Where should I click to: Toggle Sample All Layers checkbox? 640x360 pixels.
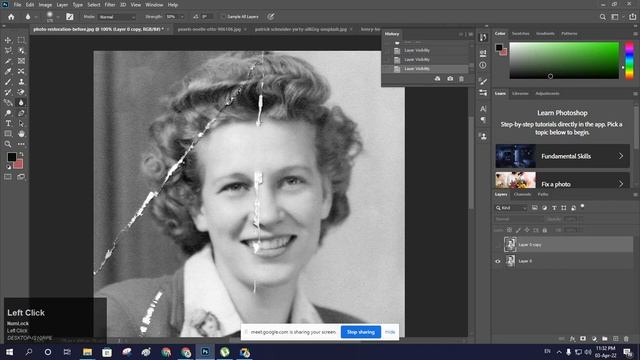pyautogui.click(x=223, y=17)
